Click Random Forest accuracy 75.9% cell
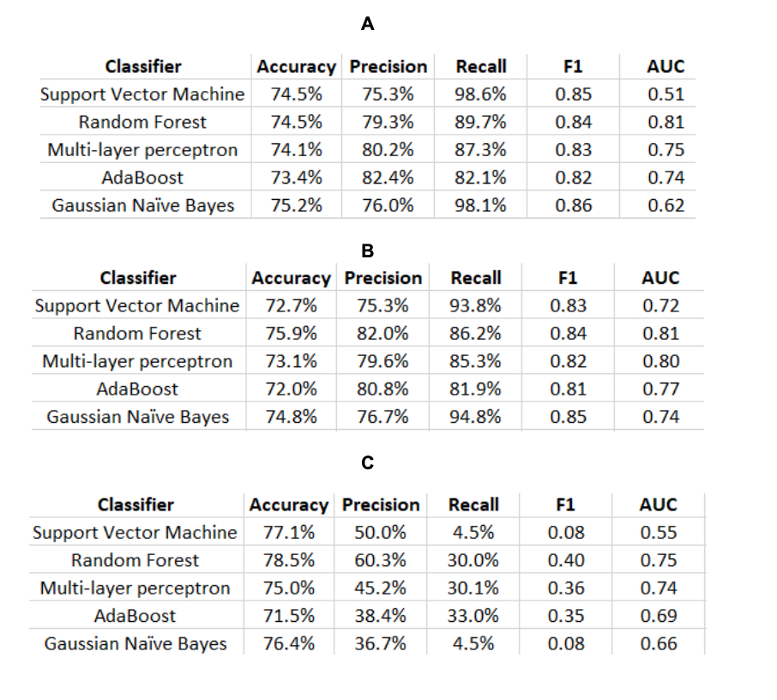This screenshot has width=777, height=700. [291, 334]
